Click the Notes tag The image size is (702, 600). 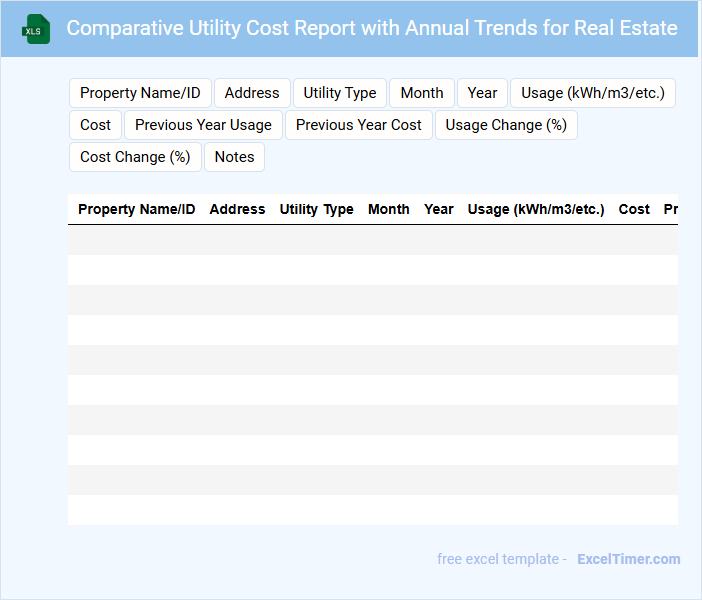click(234, 157)
